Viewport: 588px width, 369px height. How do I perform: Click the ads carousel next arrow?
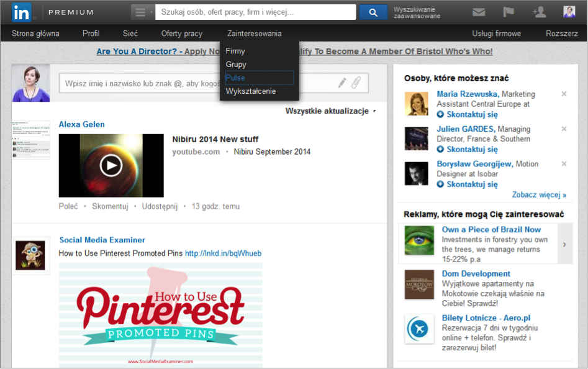565,244
